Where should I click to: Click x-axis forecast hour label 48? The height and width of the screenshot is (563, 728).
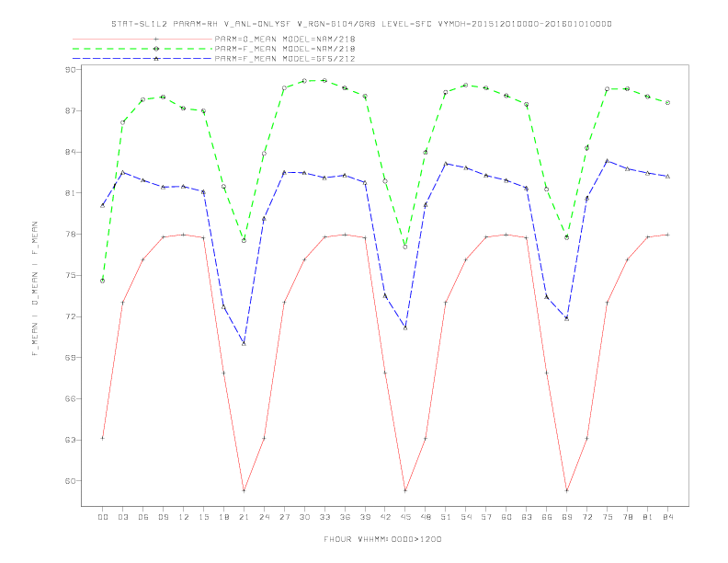[426, 517]
